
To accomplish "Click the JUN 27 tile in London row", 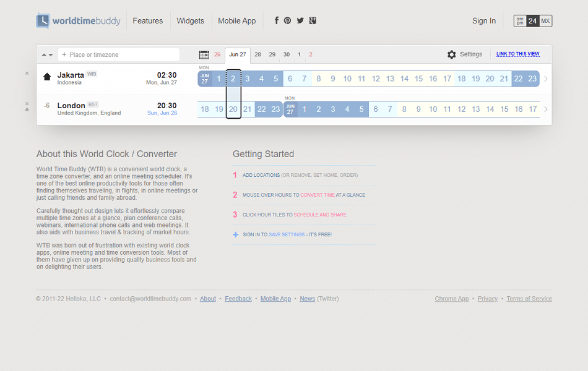I will [290, 109].
